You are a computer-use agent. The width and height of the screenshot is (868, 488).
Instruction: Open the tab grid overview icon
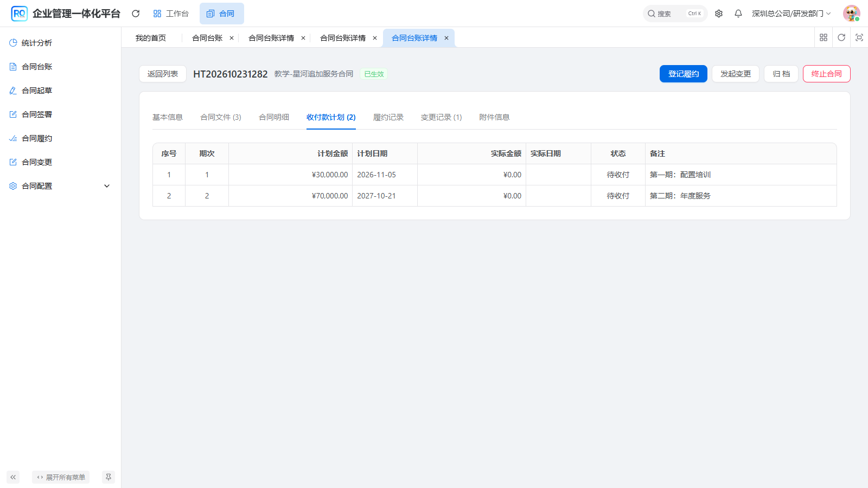(x=824, y=37)
